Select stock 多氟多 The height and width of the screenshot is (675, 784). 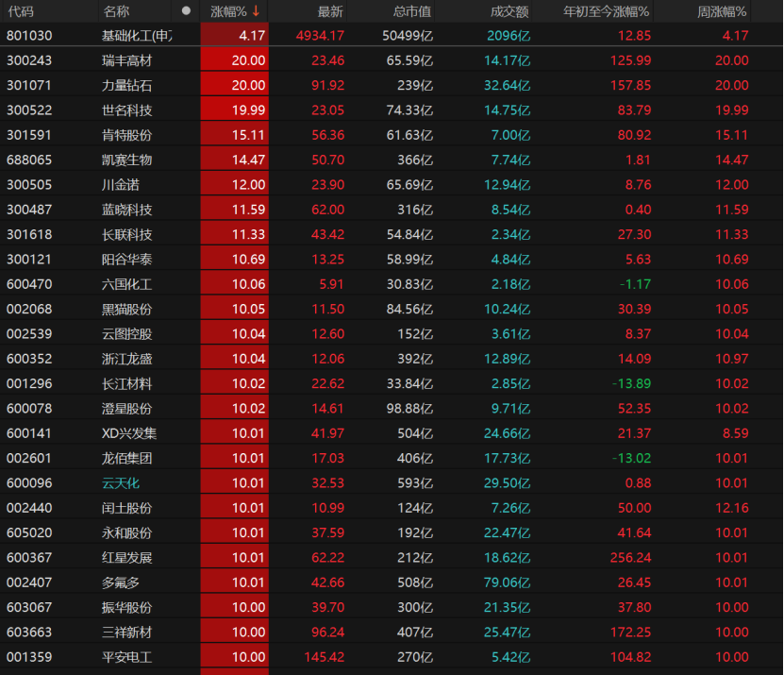point(121,582)
